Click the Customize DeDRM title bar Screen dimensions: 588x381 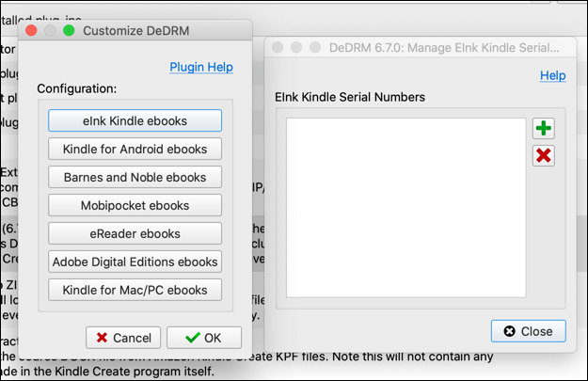pos(149,30)
